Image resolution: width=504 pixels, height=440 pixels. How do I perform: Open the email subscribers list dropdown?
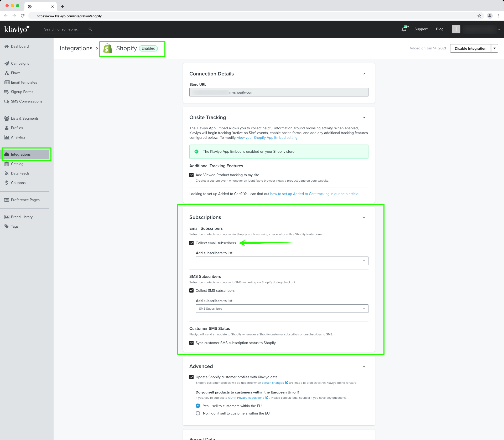(282, 261)
